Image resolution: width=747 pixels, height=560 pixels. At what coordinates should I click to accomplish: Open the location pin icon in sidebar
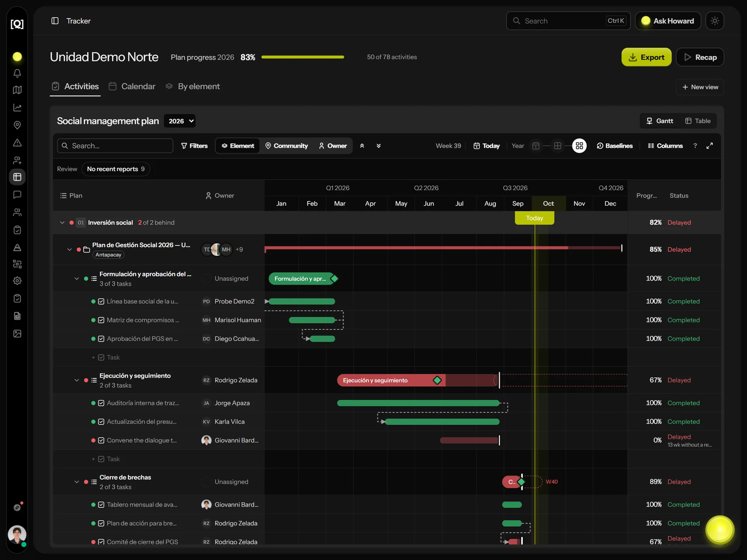coord(17,125)
